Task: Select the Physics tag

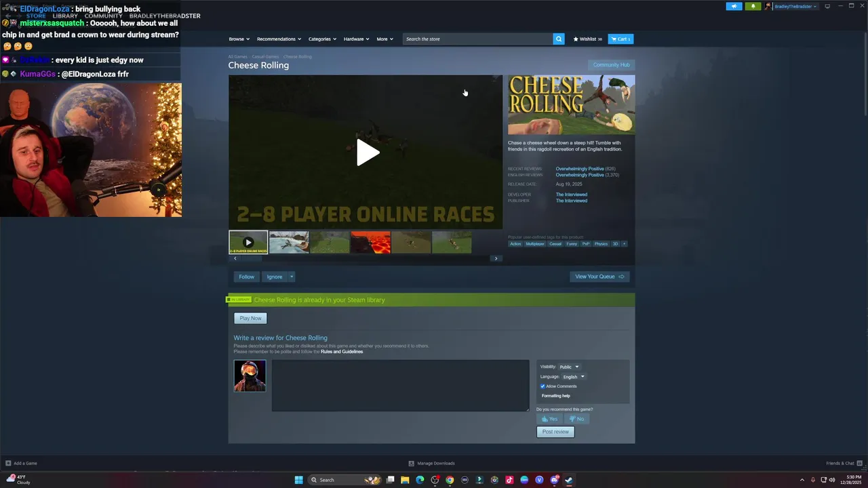Action: [x=601, y=244]
